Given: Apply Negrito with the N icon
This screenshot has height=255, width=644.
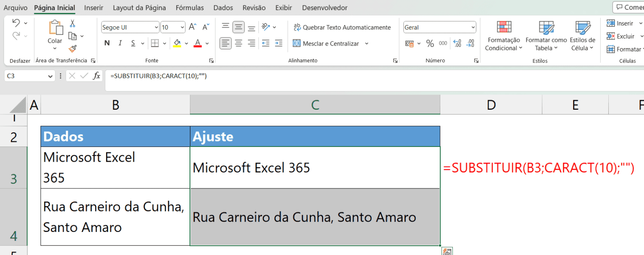Looking at the screenshot, I should pyautogui.click(x=106, y=43).
